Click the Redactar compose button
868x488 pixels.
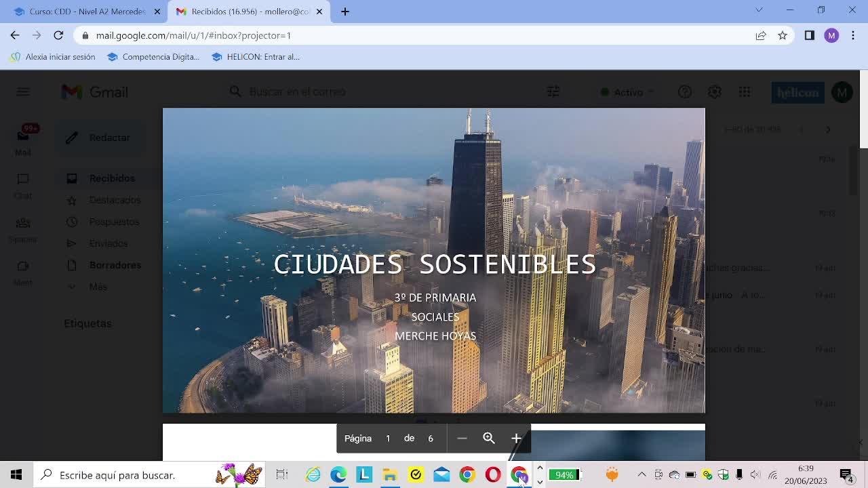99,138
